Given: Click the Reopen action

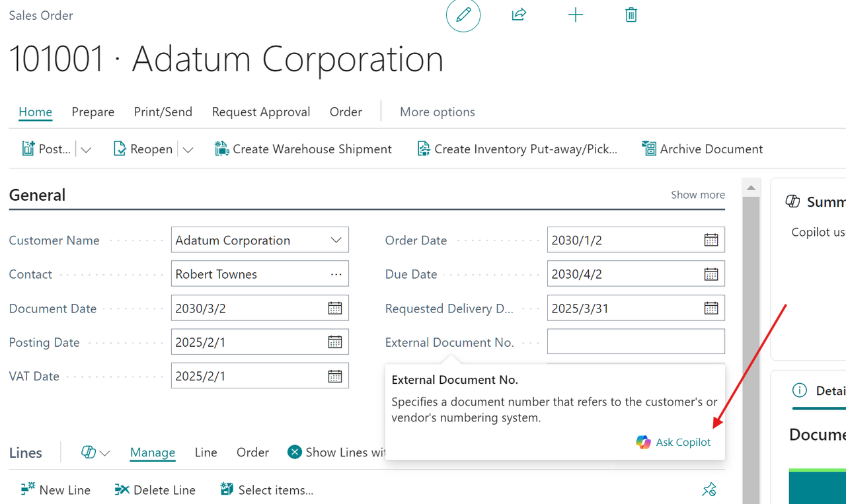Looking at the screenshot, I should coord(143,149).
